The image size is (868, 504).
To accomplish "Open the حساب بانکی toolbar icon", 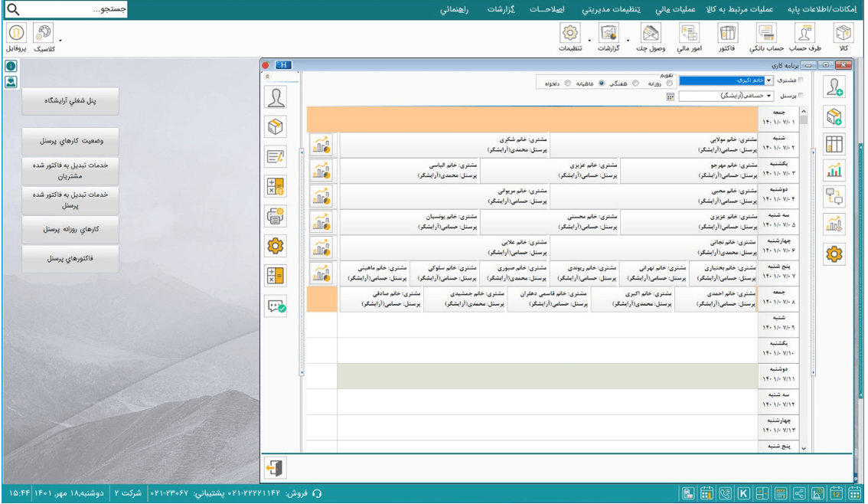I will (766, 33).
